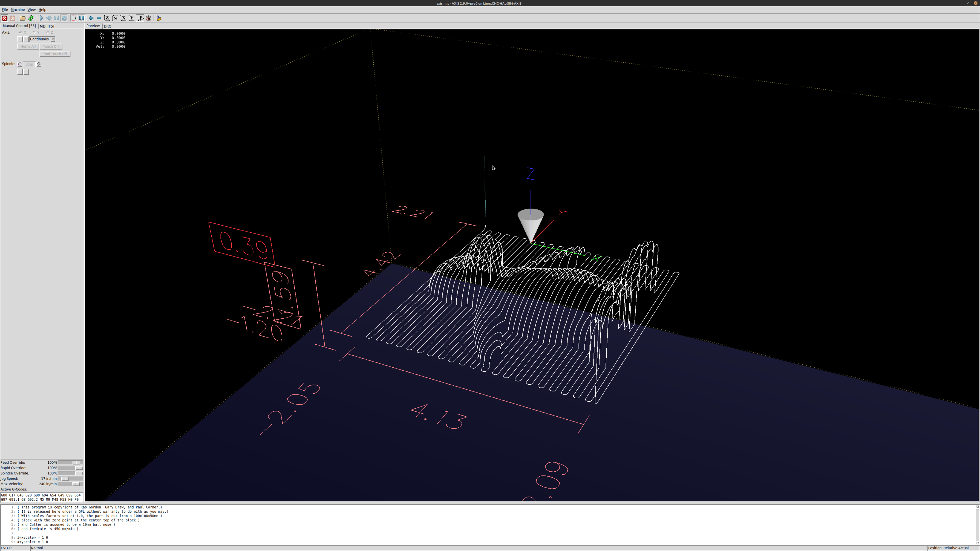
Task: Start spindle clockwise icon
Action: tap(39, 64)
